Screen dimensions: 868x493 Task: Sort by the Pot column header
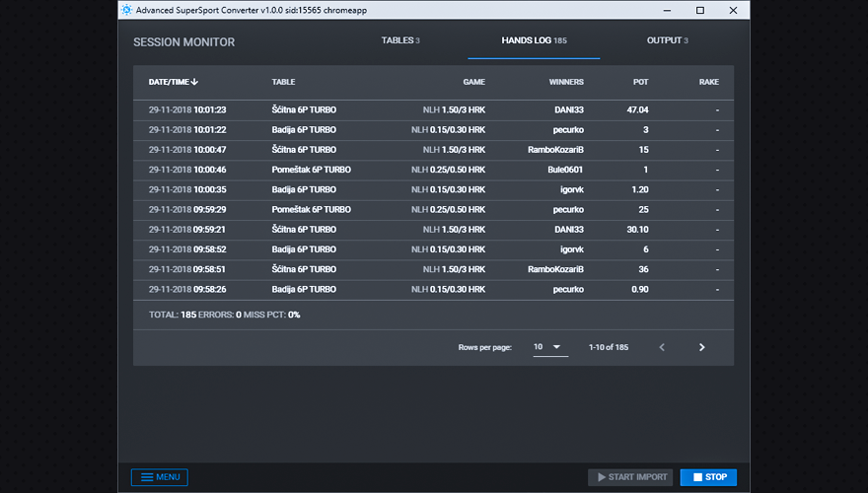640,82
